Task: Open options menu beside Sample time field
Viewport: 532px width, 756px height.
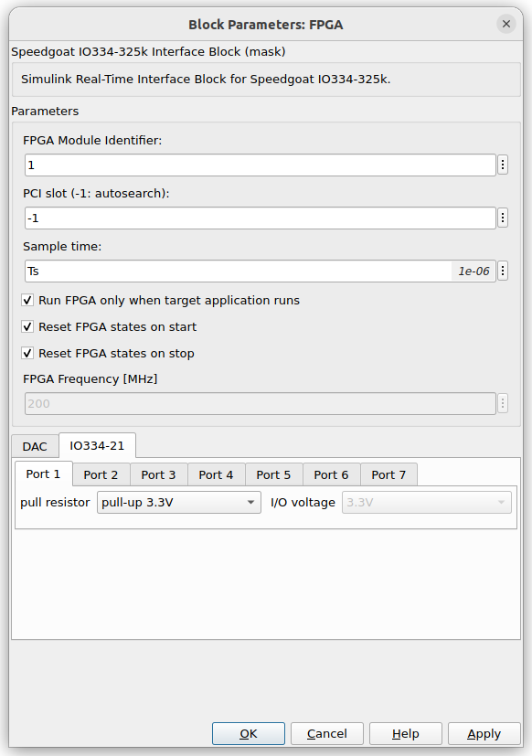Action: 503,271
